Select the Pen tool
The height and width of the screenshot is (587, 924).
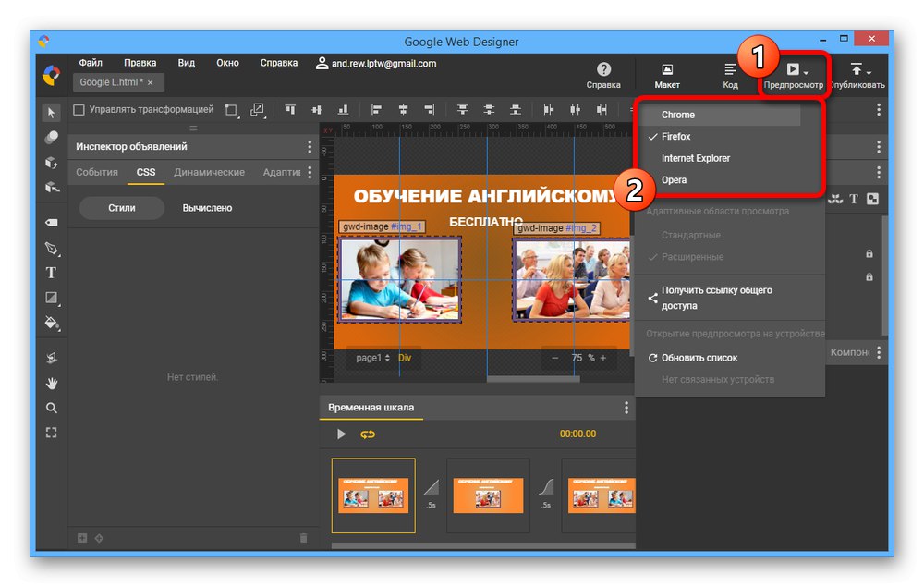[51, 248]
